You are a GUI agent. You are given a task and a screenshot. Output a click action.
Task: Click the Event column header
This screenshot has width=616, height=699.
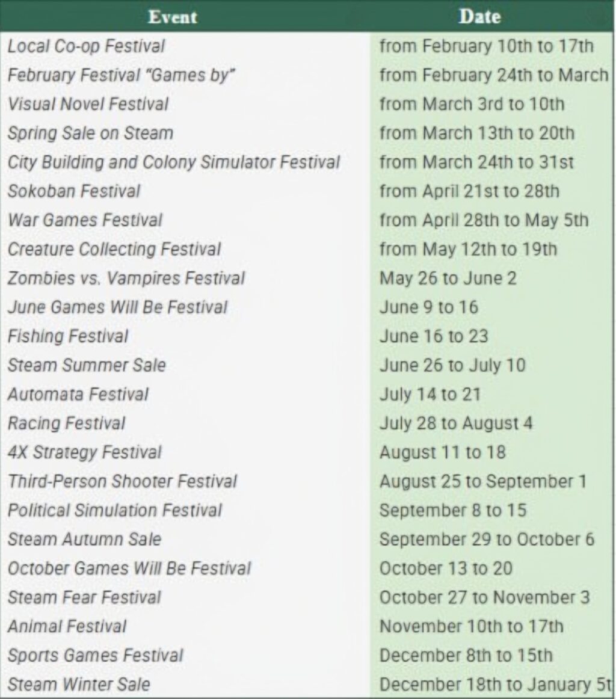[173, 16]
